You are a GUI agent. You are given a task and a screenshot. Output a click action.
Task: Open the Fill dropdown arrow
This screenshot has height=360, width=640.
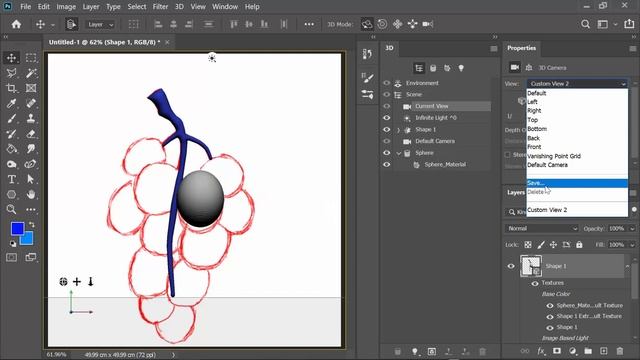632,245
